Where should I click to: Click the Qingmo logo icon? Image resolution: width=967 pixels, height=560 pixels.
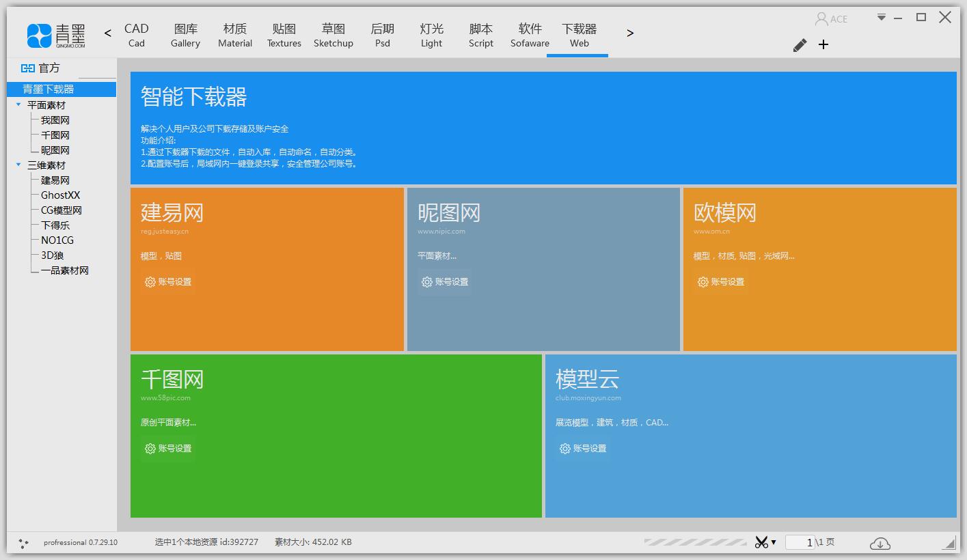pos(39,36)
